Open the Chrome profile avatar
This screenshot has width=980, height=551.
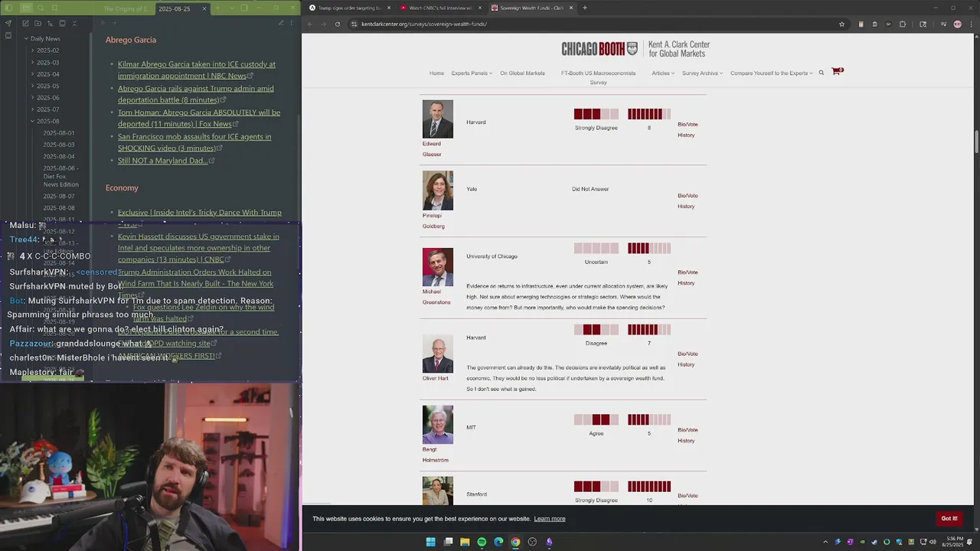(958, 24)
